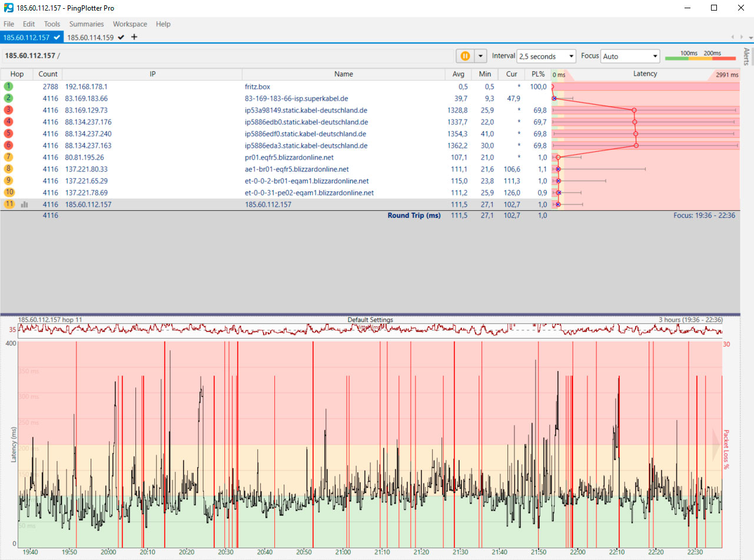This screenshot has width=754, height=560.
Task: Click the Focus: 19:36 - 22:36 label
Action: point(705,216)
